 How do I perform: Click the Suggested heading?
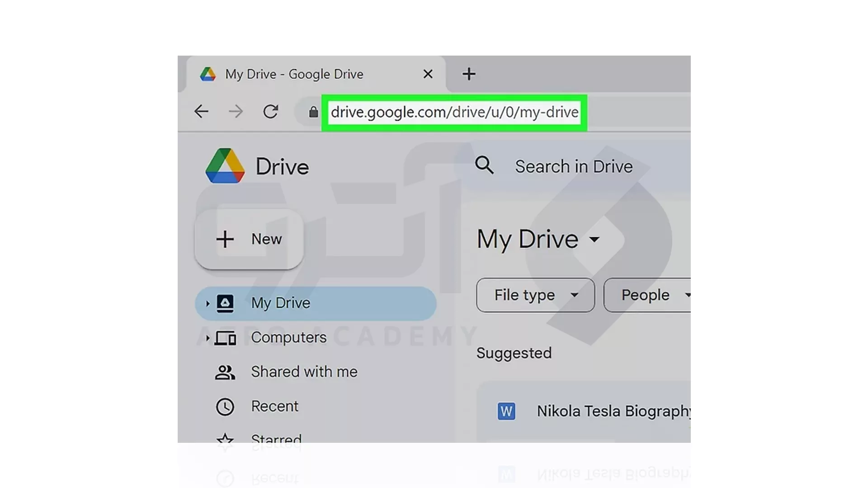(514, 353)
